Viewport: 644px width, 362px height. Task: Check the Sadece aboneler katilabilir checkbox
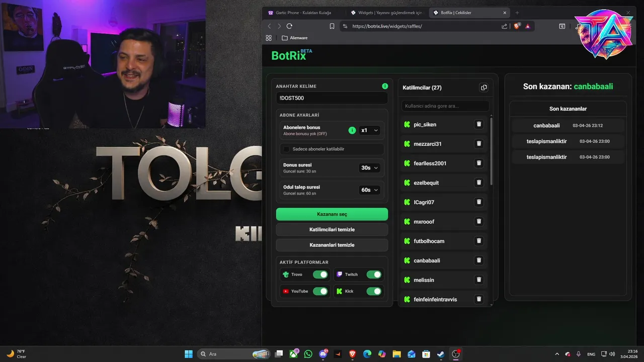tap(287, 149)
